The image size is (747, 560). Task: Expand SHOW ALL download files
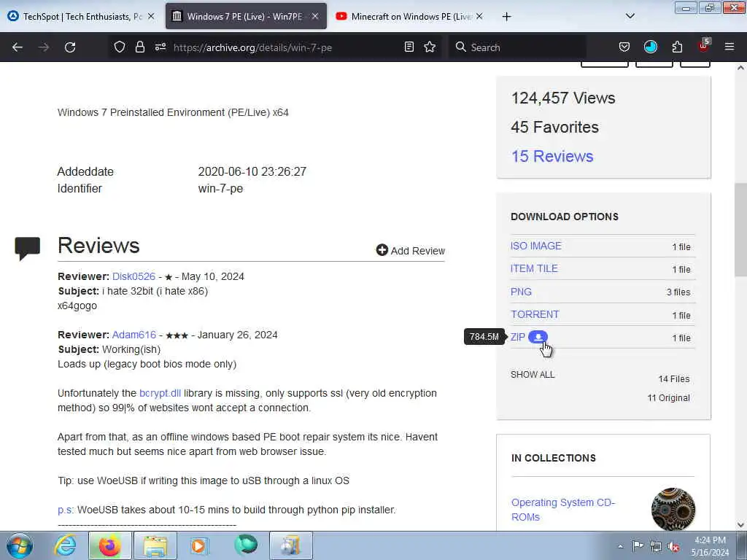point(533,374)
